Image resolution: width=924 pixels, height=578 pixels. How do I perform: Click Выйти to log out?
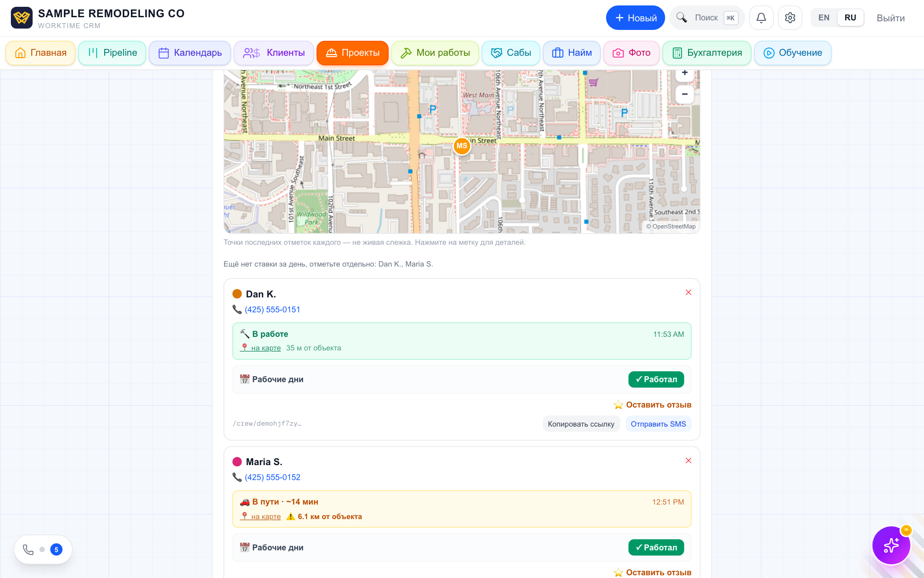click(890, 18)
